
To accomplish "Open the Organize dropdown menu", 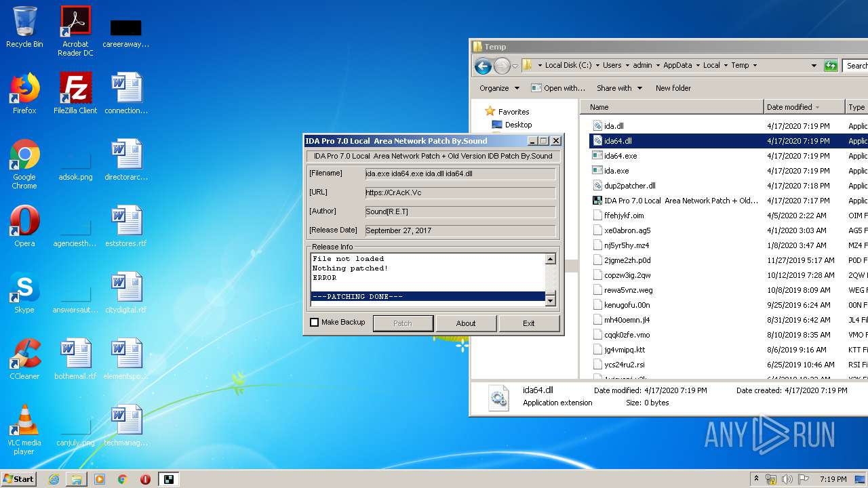I will coord(499,88).
